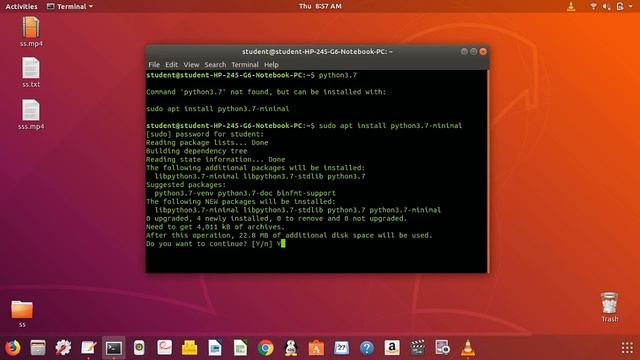Open the Calendar icon showing 27
This screenshot has height=360, width=640.
coord(341,348)
